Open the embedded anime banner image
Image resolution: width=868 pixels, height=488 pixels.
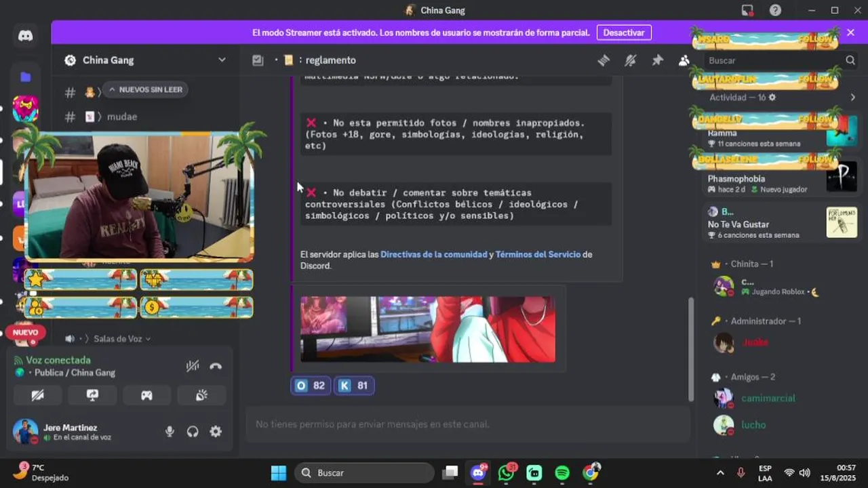tap(428, 329)
